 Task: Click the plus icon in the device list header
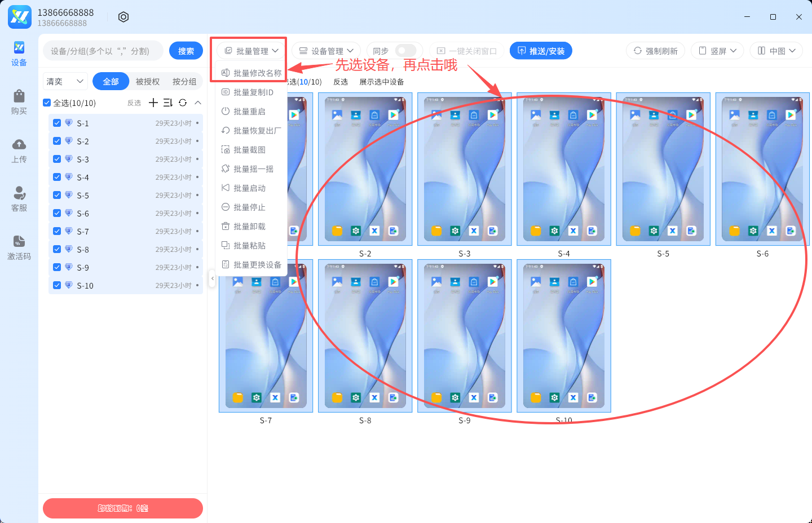153,103
